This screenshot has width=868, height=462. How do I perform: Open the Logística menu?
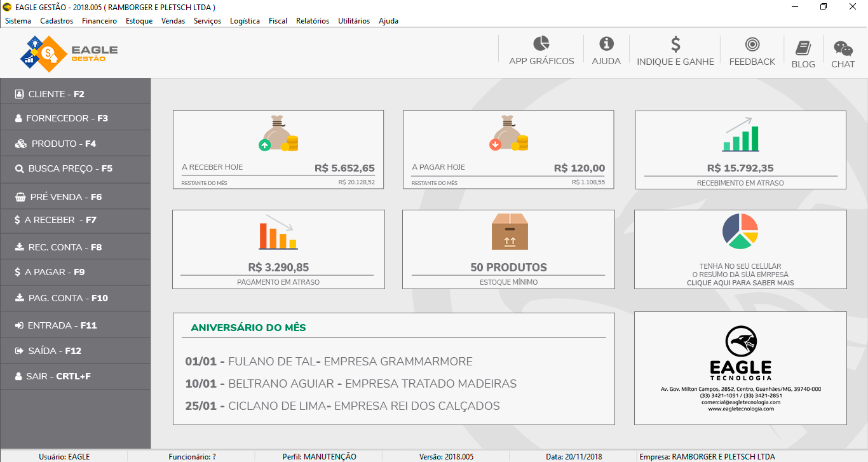click(x=245, y=21)
